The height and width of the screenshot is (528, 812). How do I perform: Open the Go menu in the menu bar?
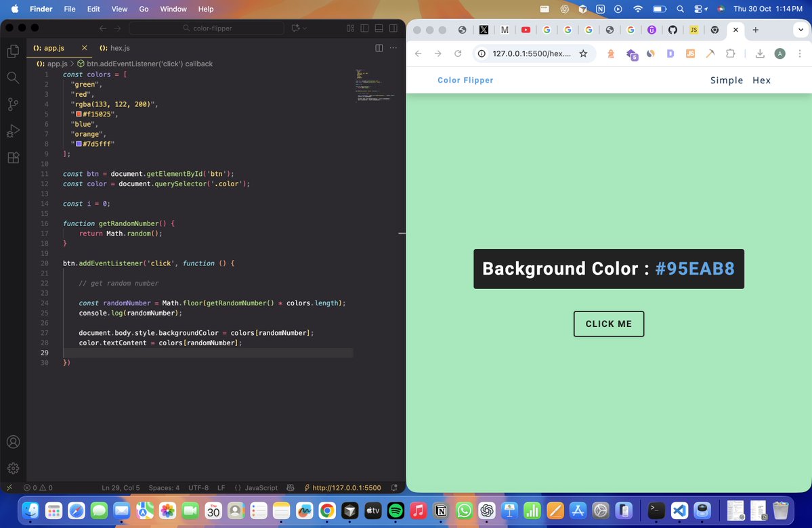tap(146, 9)
